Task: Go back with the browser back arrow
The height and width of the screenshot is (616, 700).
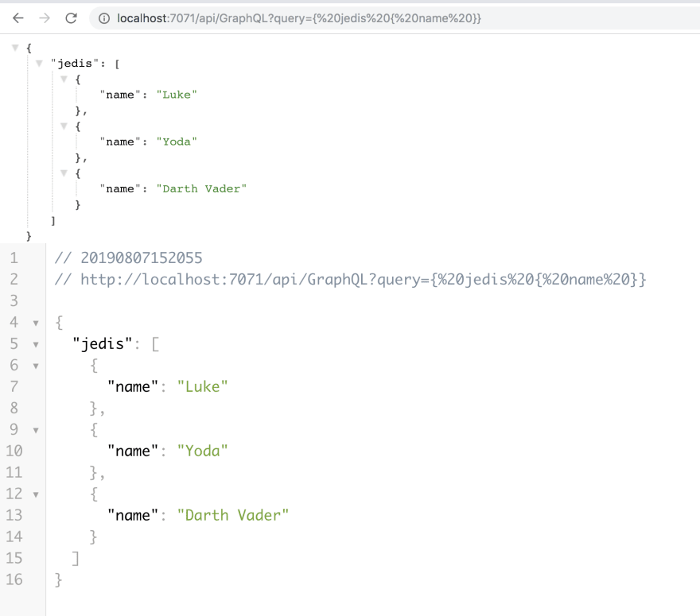Action: 18,18
